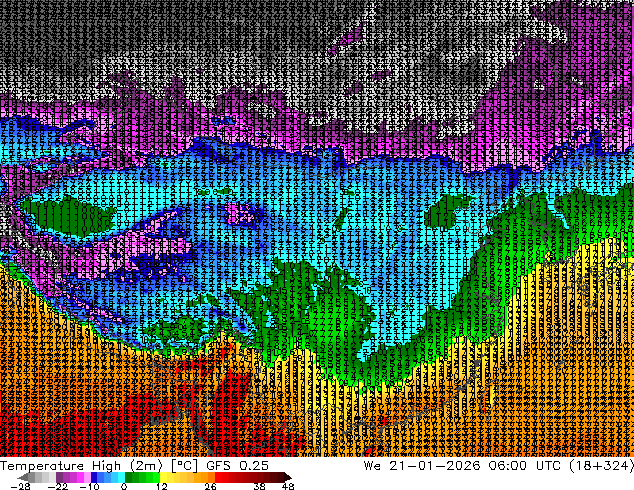634x490 pixels.
Task: Click the bright yellow legend swatch above 12
Action: click(164, 477)
